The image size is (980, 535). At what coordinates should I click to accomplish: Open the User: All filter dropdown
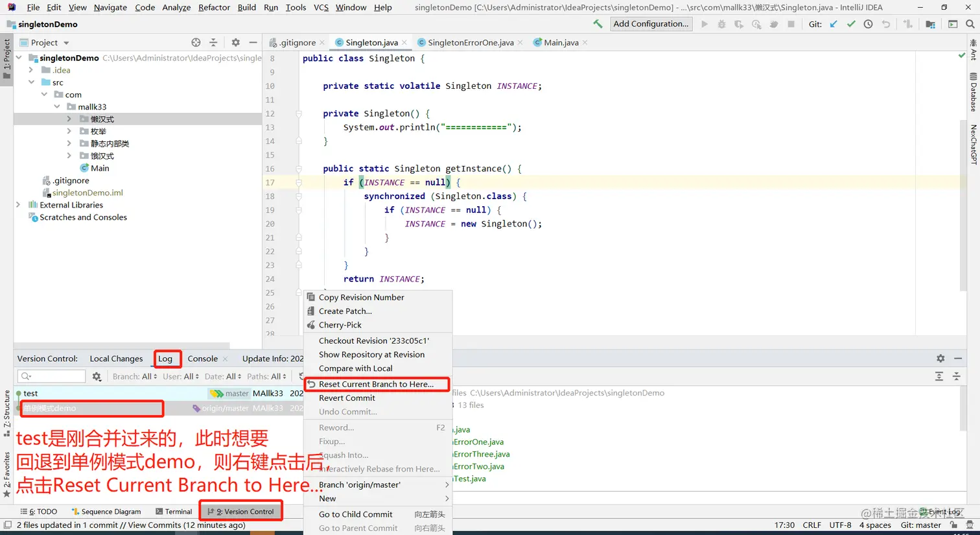(x=181, y=375)
